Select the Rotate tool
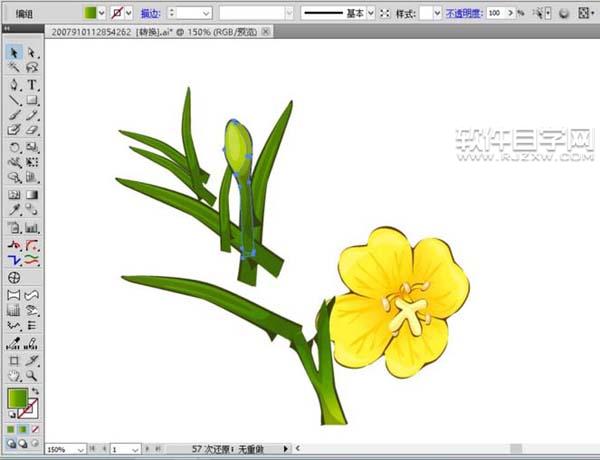The height and width of the screenshot is (460, 600). (14, 146)
